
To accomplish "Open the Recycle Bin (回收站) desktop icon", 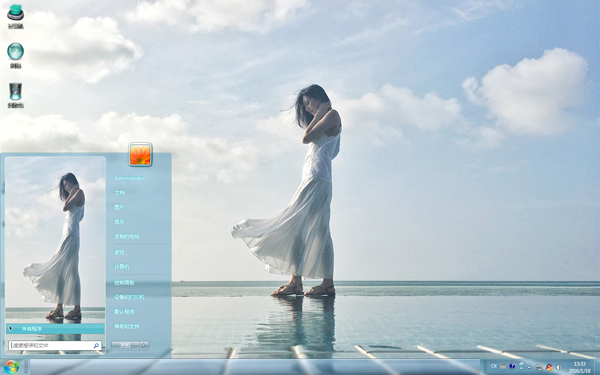I will click(15, 95).
